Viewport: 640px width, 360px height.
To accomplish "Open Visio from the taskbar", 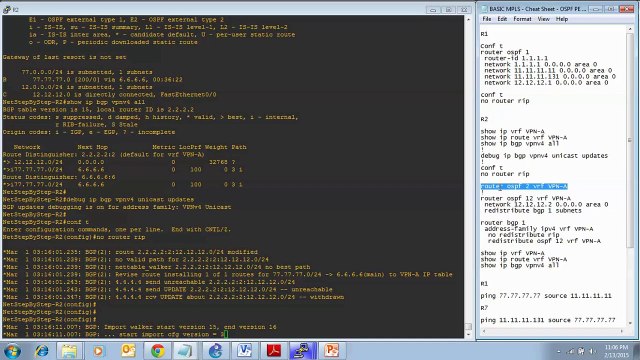I will click(244, 351).
